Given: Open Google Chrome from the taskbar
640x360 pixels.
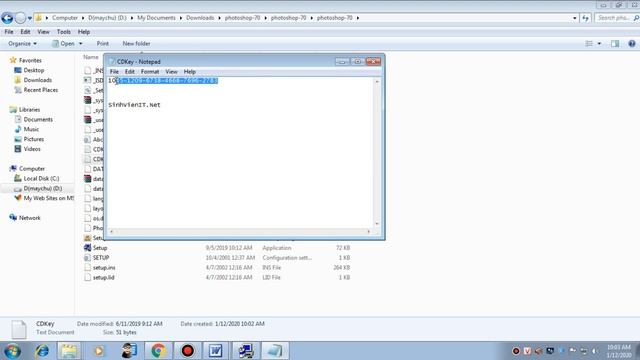Looking at the screenshot, I should [158, 351].
